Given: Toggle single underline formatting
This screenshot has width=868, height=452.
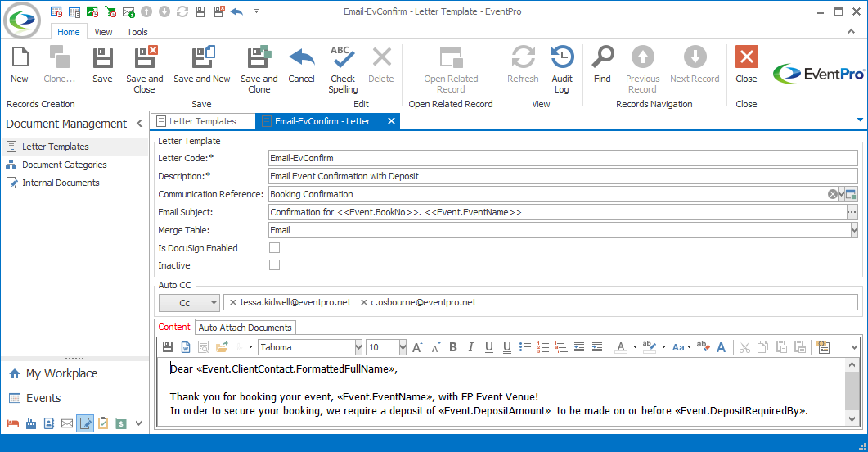Looking at the screenshot, I should click(x=488, y=347).
